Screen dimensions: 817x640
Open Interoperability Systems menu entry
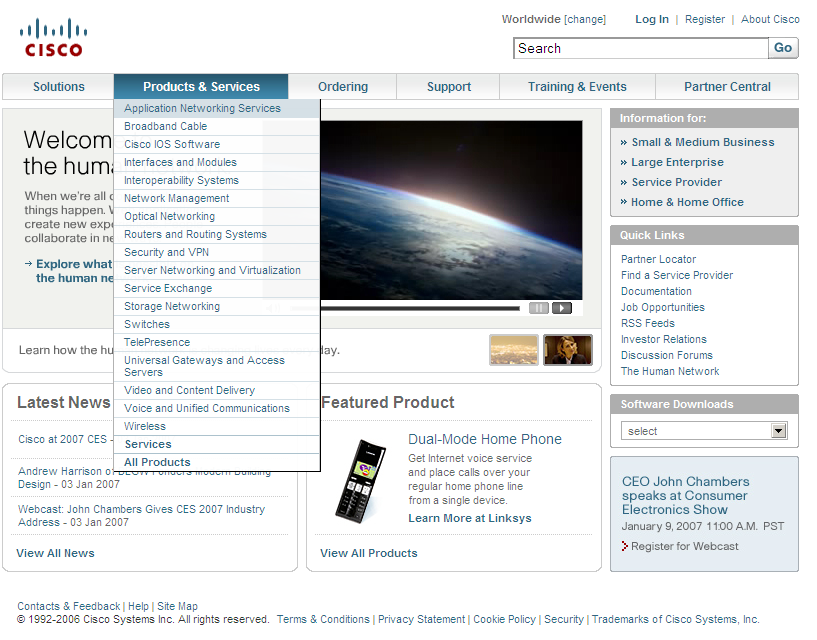[x=217, y=180]
